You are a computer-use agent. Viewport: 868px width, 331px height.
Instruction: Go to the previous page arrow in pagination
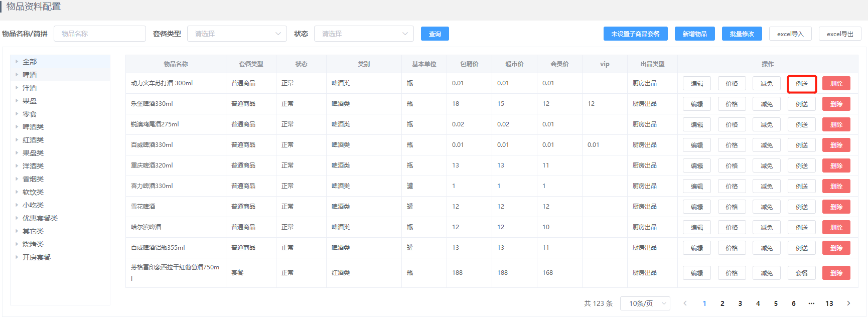pyautogui.click(x=685, y=303)
